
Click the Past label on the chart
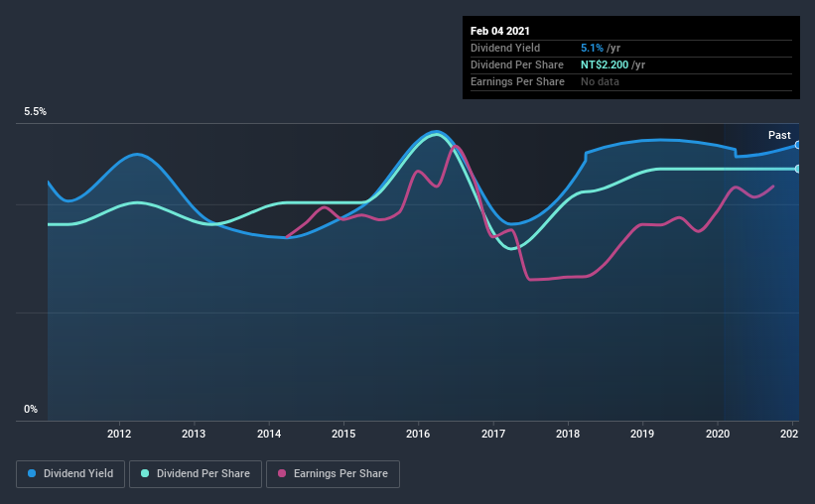click(779, 135)
